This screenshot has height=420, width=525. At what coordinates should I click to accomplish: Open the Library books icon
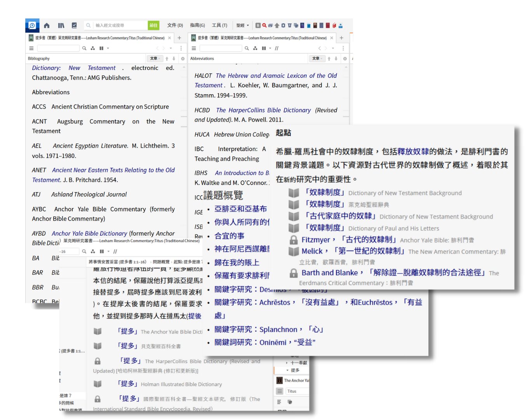pyautogui.click(x=61, y=25)
